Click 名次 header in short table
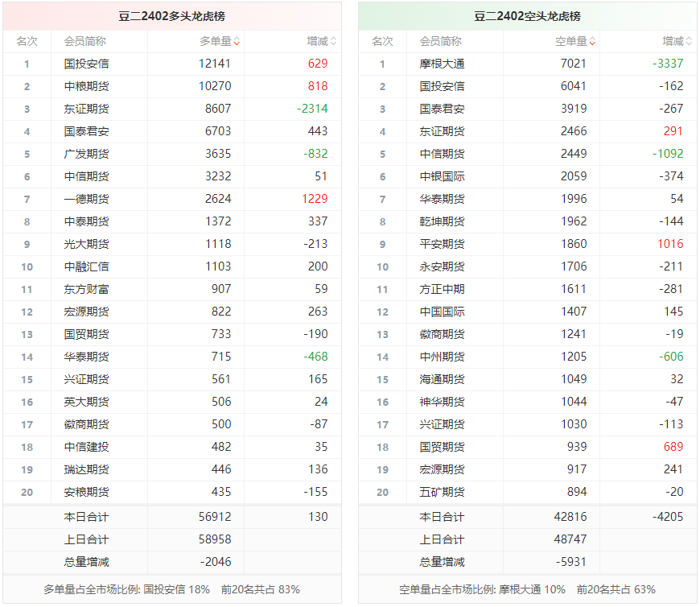Viewport: 700px width, 607px height. pyautogui.click(x=383, y=42)
